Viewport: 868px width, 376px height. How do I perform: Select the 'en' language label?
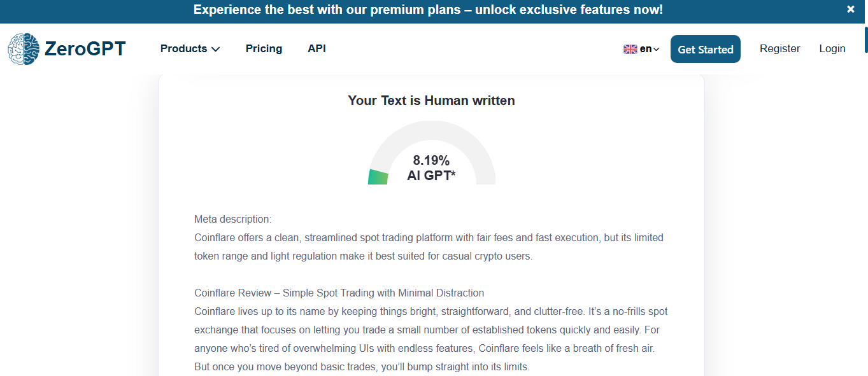[645, 49]
